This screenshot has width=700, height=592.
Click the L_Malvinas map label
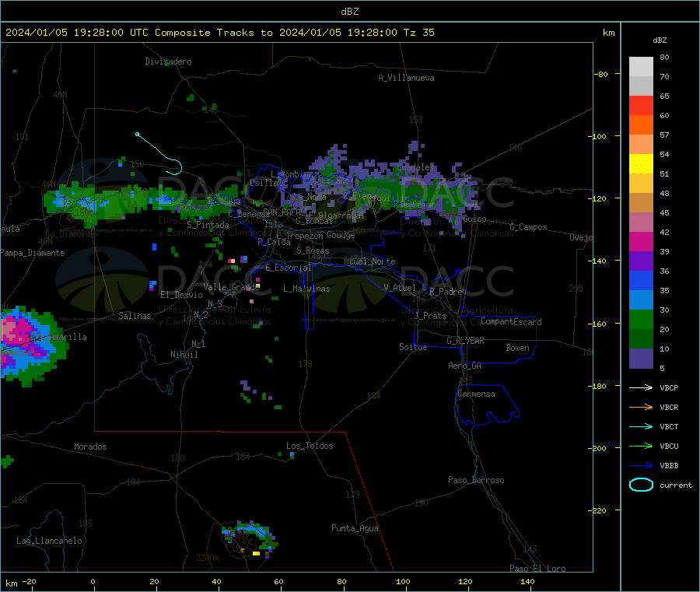click(x=306, y=289)
